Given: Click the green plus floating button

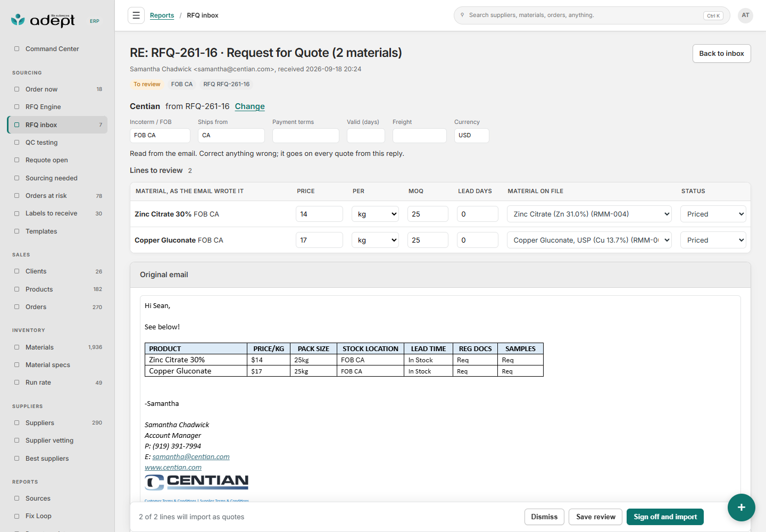Looking at the screenshot, I should click(741, 507).
